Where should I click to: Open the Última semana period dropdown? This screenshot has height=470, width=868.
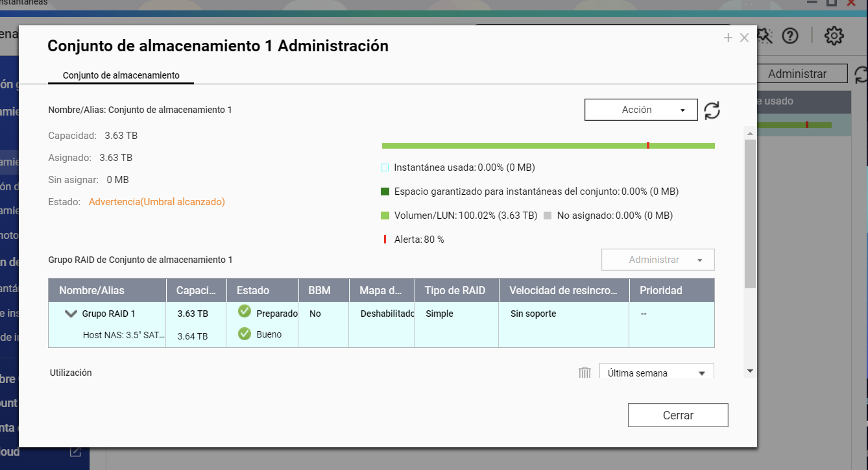click(x=657, y=373)
